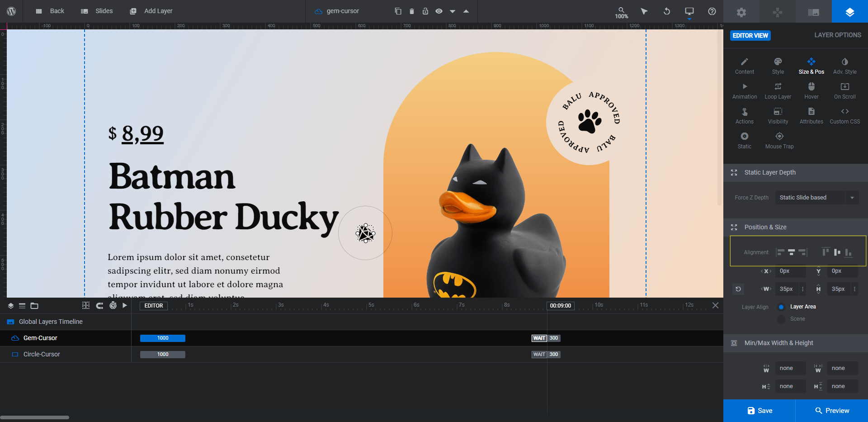Align layer horizontally left
The height and width of the screenshot is (422, 868).
click(781, 252)
